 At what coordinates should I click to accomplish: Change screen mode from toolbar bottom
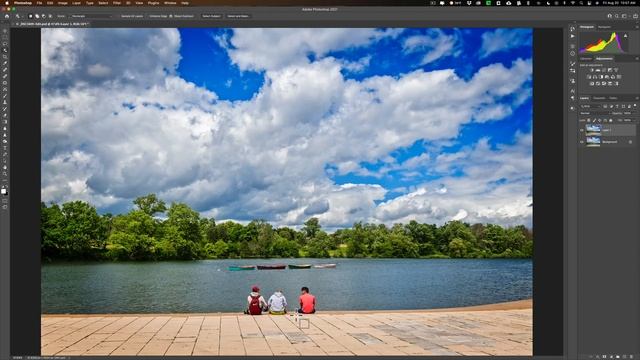pos(4,207)
